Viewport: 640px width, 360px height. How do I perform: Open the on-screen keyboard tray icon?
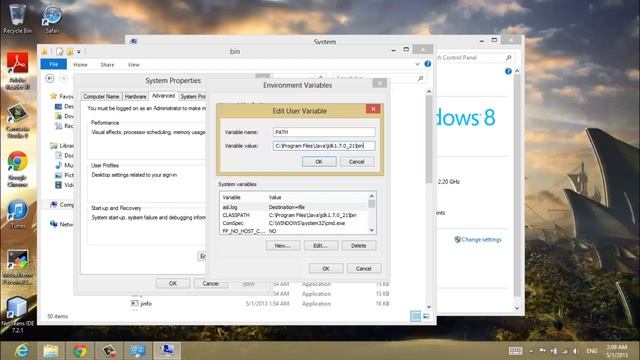click(516, 351)
